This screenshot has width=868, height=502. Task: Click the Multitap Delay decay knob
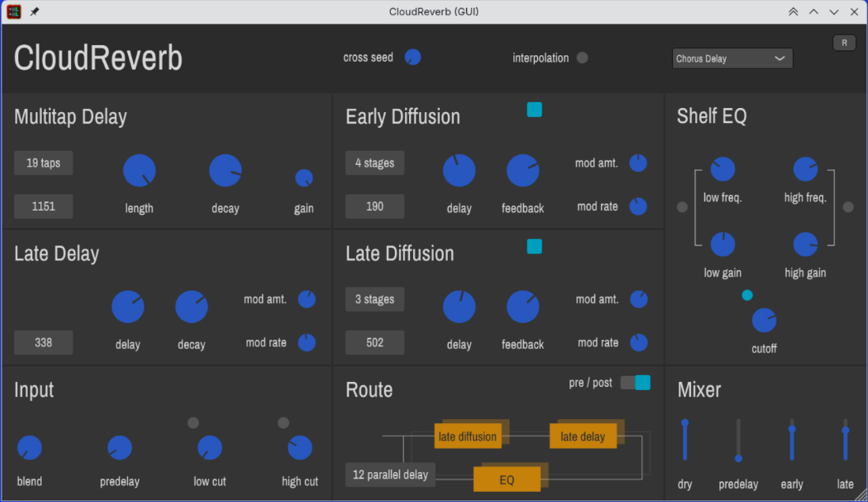tap(225, 170)
